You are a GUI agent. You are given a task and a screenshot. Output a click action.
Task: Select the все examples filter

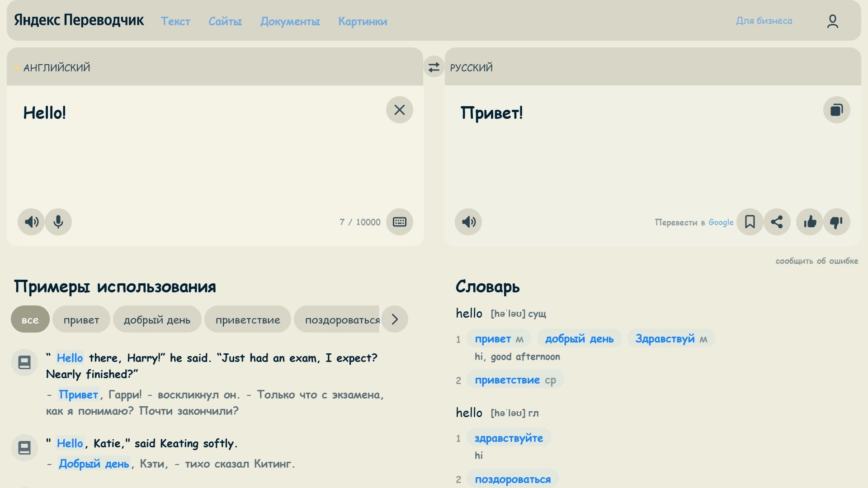coord(30,319)
